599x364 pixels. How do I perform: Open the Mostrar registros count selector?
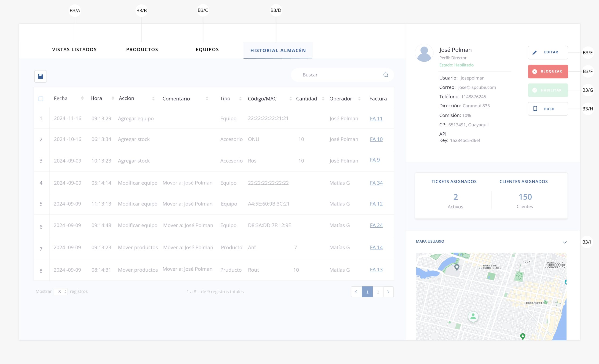click(61, 291)
